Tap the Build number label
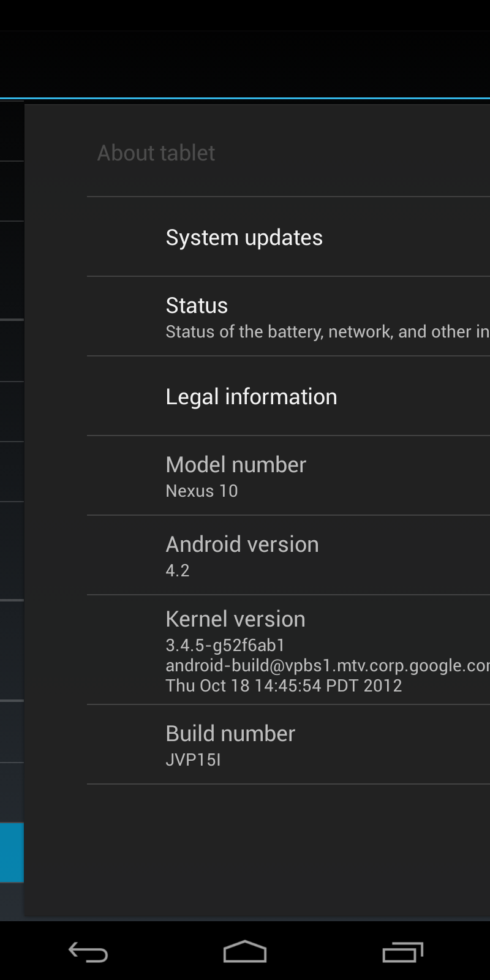490x980 pixels. [x=230, y=733]
